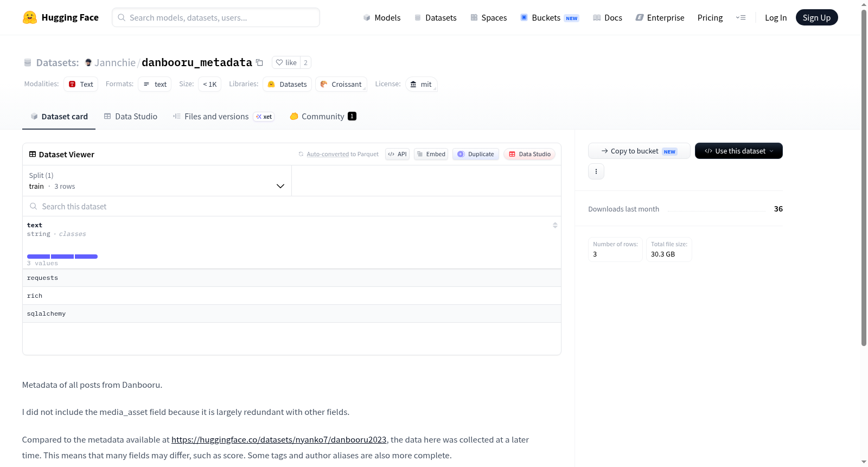Viewport: 868px width, 467px height.
Task: Click the Janchie user avatar
Action: pyautogui.click(x=88, y=62)
